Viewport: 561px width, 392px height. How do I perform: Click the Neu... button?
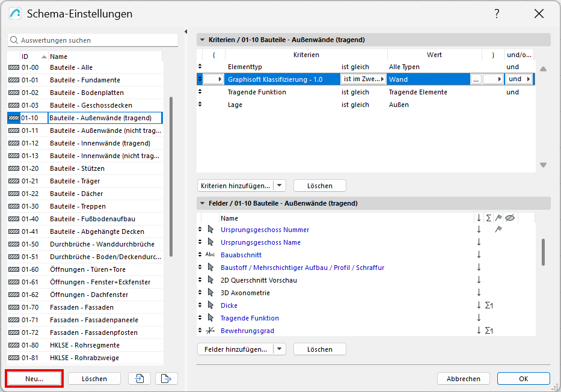coord(34,379)
